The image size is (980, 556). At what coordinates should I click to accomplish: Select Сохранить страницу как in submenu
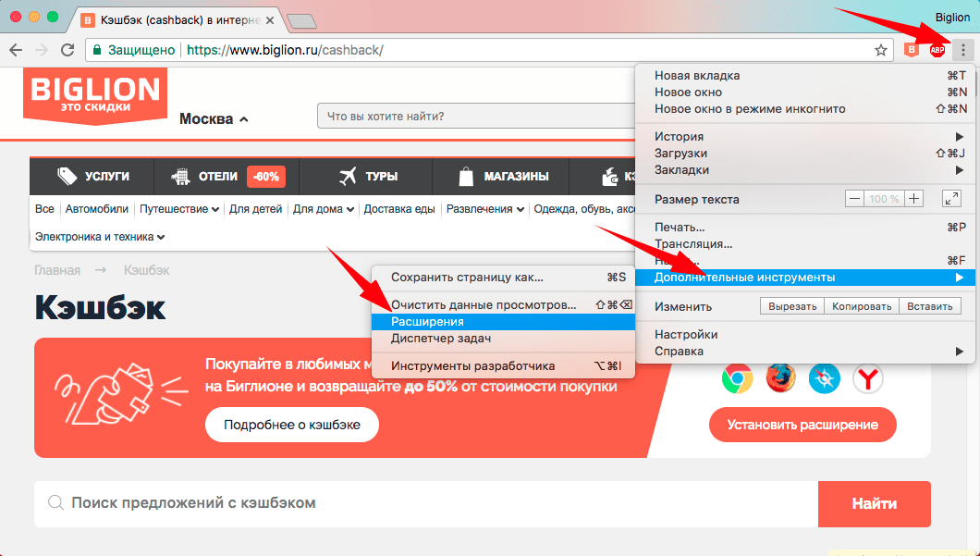(x=503, y=277)
